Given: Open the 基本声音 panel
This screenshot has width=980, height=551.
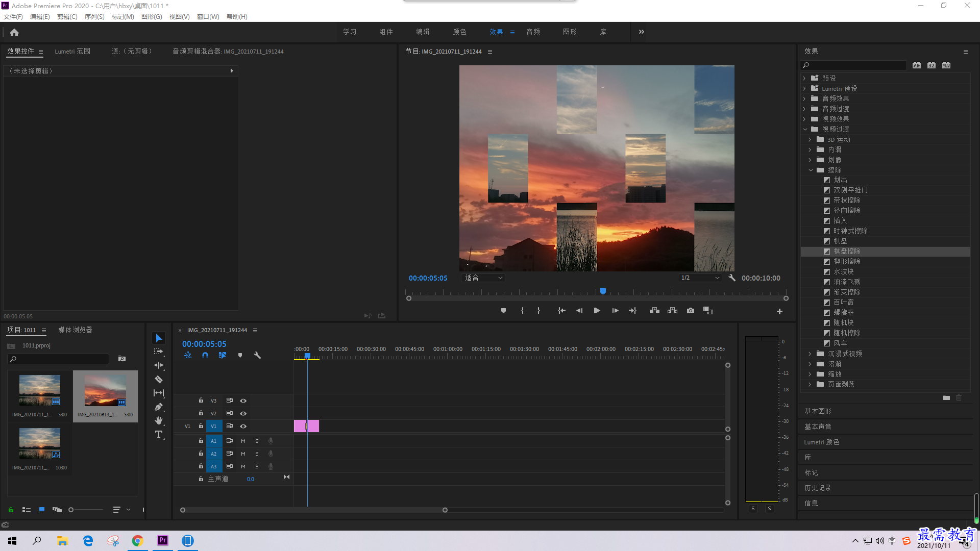Looking at the screenshot, I should coord(818,427).
